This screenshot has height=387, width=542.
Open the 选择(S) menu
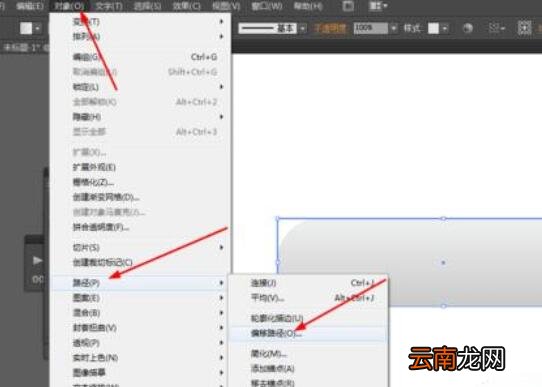(148, 6)
